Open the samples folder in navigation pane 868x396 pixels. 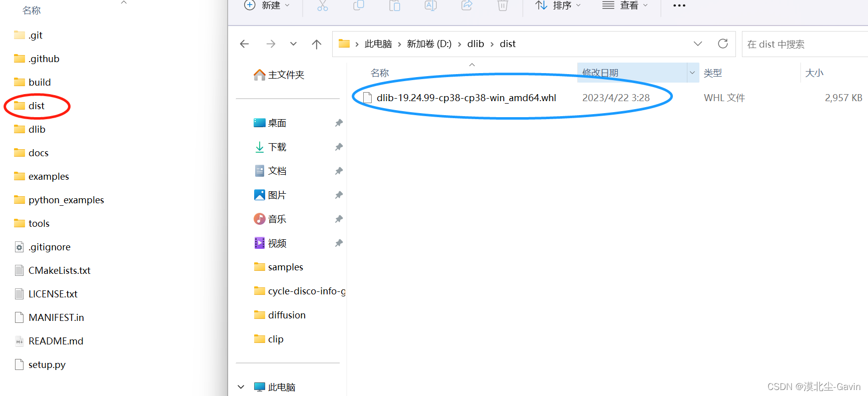tap(279, 267)
